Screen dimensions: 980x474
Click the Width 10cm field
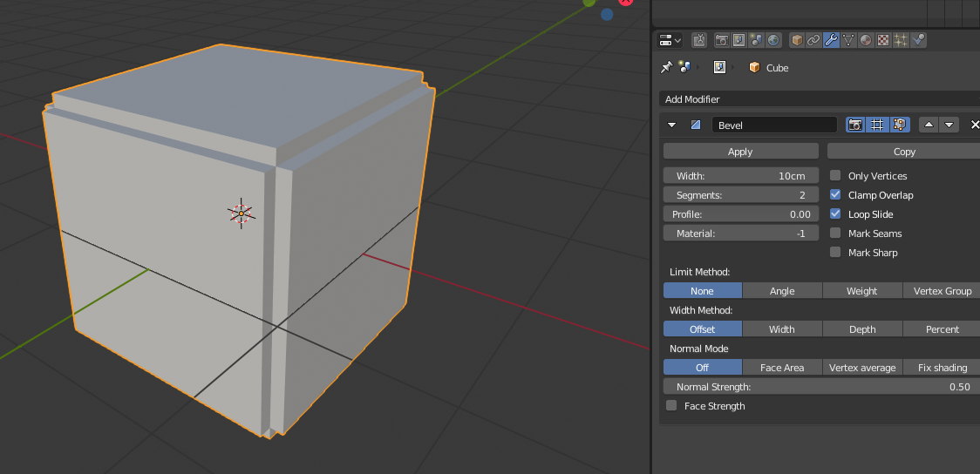[740, 176]
